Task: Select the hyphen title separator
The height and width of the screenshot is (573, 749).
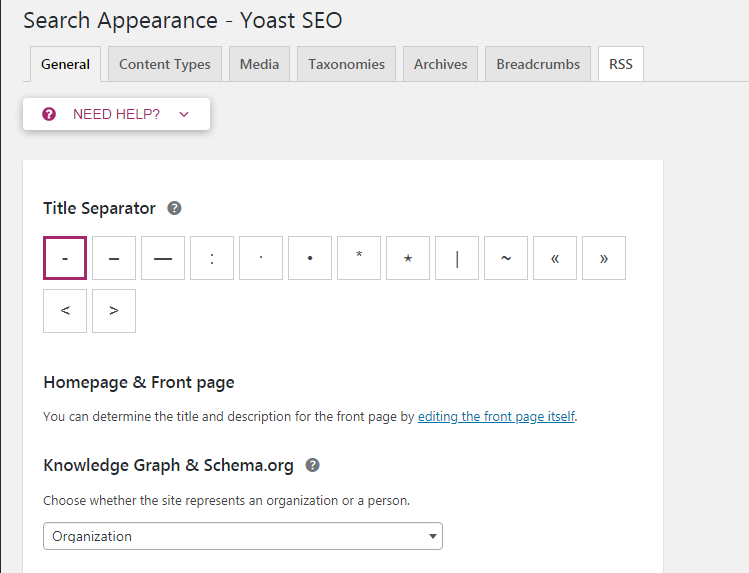Action: [x=65, y=258]
